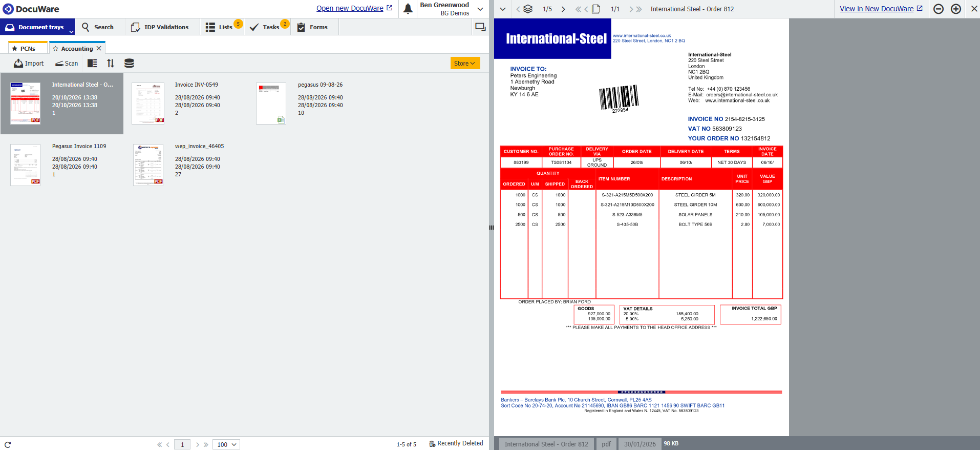Open the Search tab
The width and height of the screenshot is (980, 450).
pyautogui.click(x=98, y=27)
